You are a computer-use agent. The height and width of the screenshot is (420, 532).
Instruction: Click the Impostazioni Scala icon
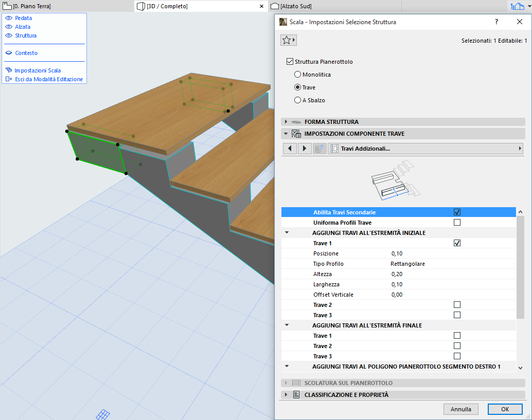8,70
